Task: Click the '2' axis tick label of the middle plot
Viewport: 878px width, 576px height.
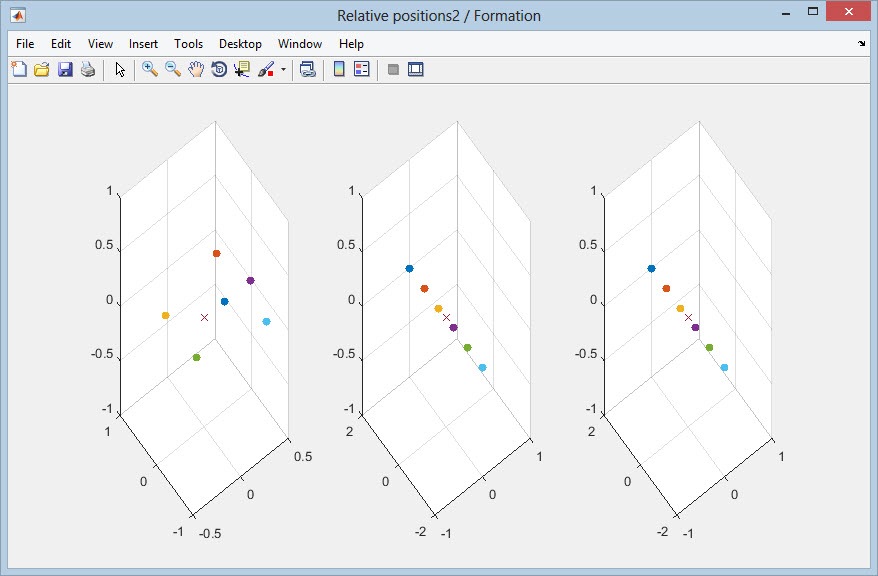Action: pyautogui.click(x=349, y=431)
